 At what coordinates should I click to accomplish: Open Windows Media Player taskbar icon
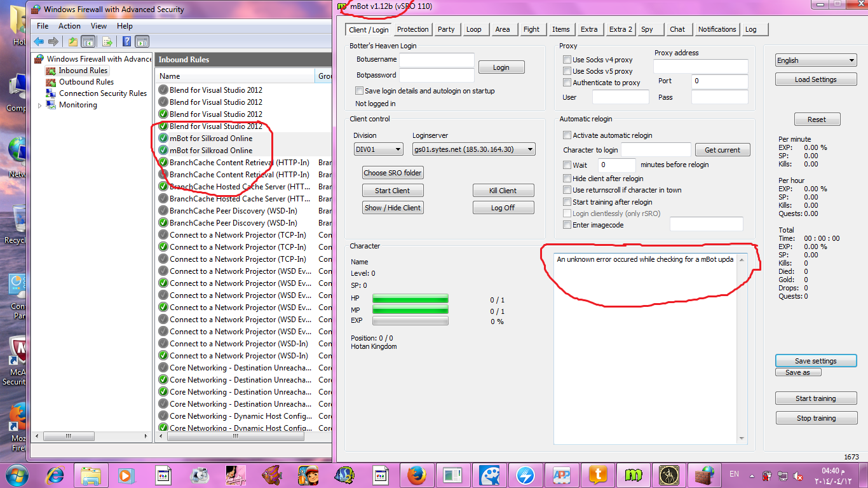[126, 475]
